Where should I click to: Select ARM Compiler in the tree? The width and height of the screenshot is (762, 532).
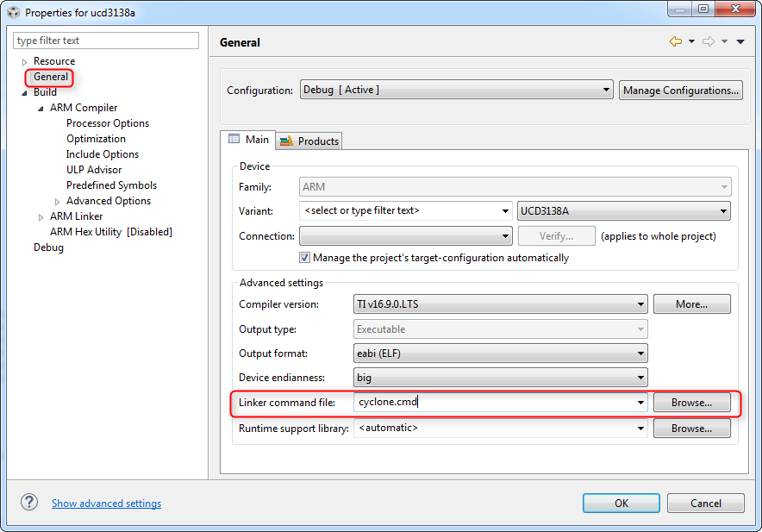point(84,108)
